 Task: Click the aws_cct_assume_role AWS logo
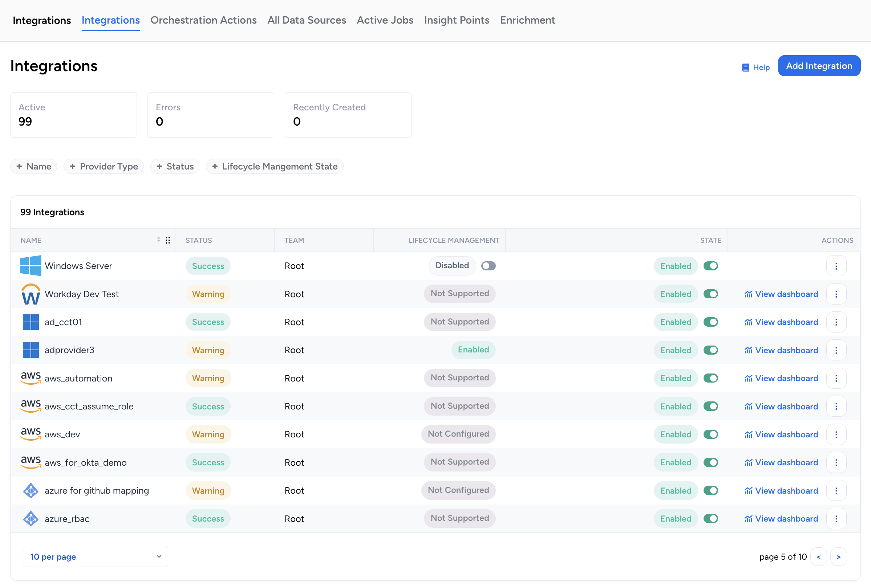click(x=31, y=406)
